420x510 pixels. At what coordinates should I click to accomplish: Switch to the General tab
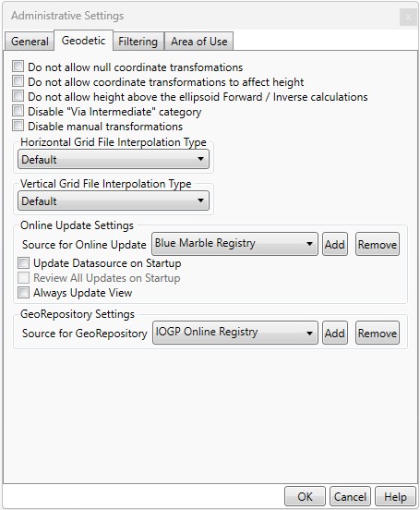pyautogui.click(x=30, y=42)
